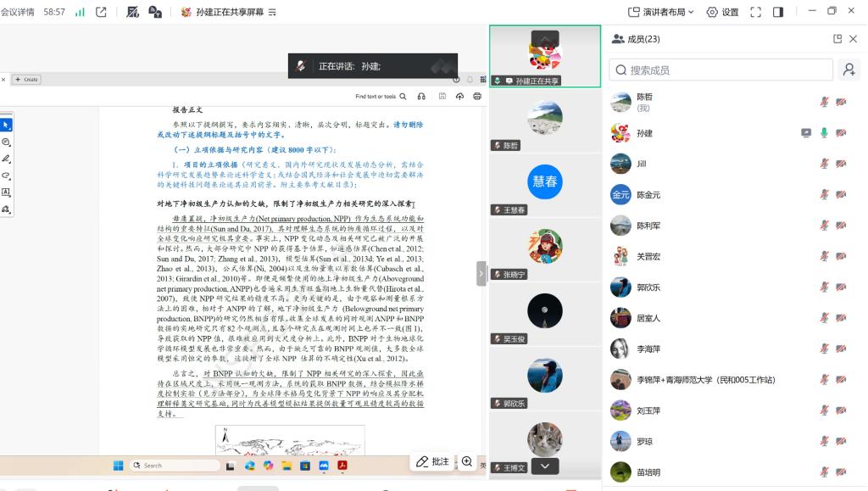Save the document to cloud
Viewport: 868px width, 491px height.
pyautogui.click(x=460, y=97)
